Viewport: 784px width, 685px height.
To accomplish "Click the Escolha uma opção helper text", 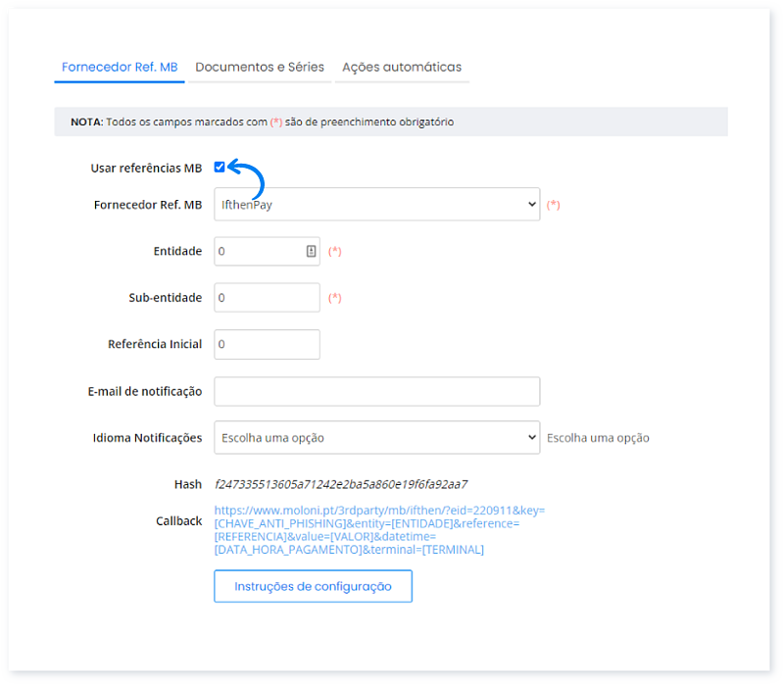I will pos(600,437).
